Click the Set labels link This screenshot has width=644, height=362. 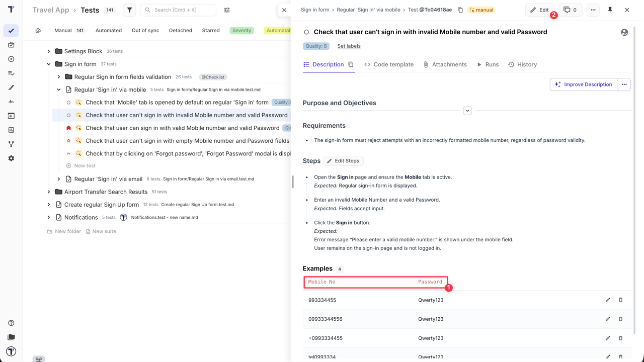click(x=349, y=46)
